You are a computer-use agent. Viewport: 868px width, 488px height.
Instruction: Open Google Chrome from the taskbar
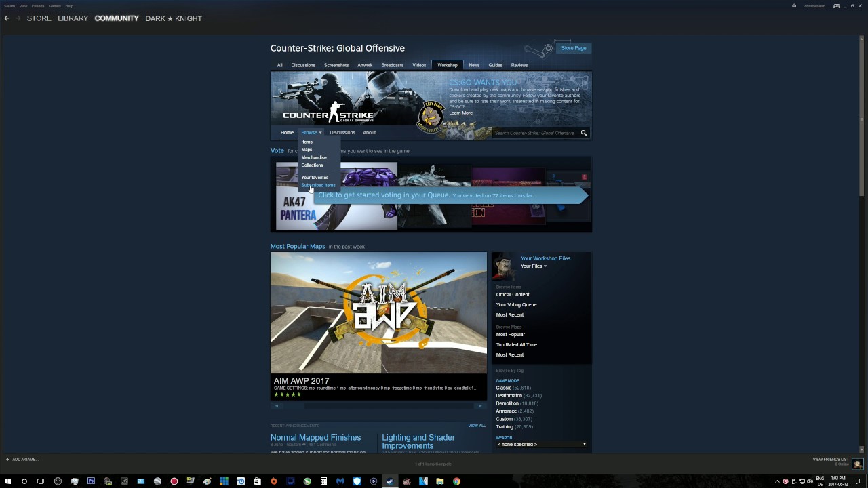[x=456, y=481]
